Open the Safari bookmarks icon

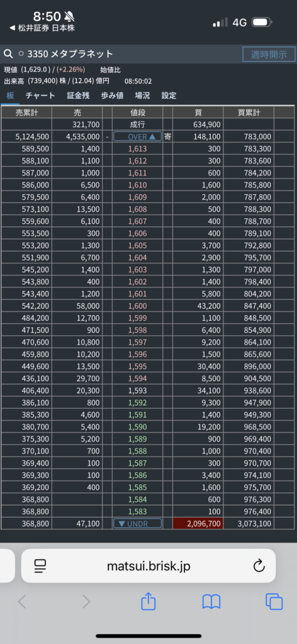pos(211,602)
